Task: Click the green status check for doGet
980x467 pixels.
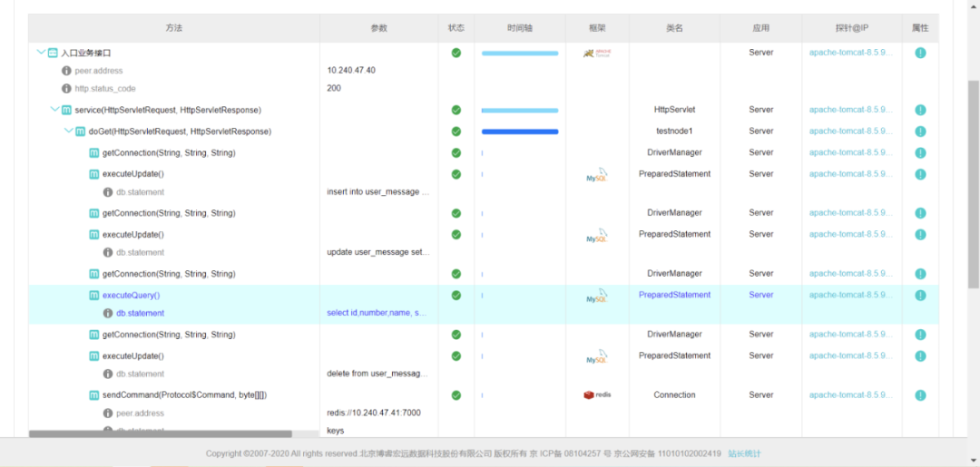Action: coord(456,131)
